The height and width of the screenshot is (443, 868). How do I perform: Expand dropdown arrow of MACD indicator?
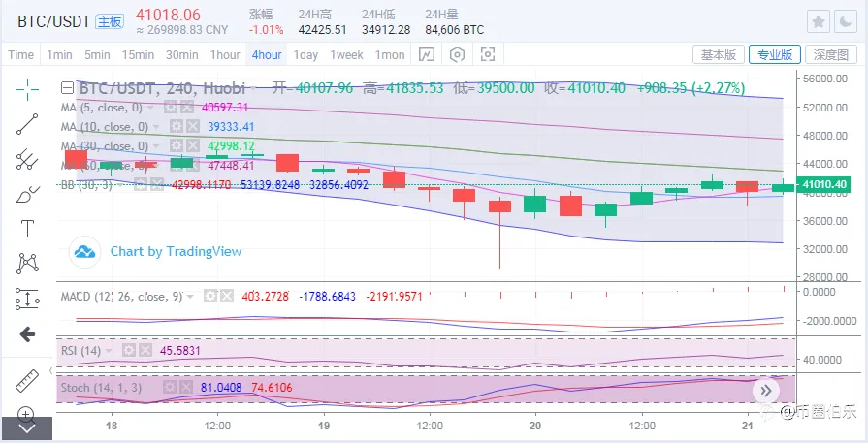click(190, 297)
